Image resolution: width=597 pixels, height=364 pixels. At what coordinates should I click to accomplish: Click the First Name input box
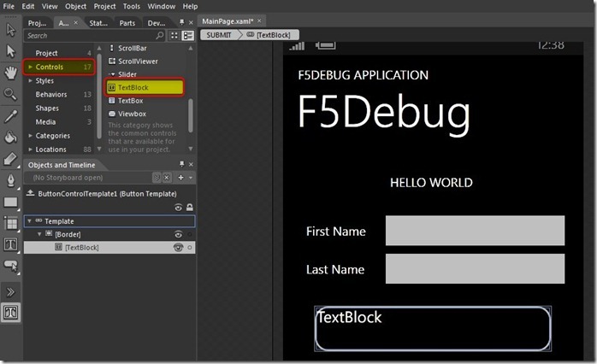point(475,231)
